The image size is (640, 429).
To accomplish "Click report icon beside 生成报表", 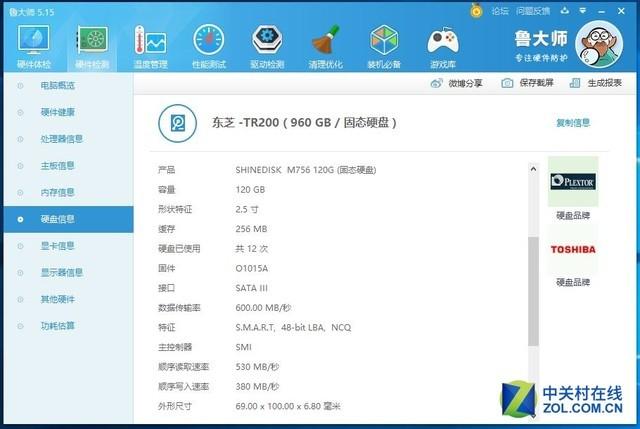I will pos(575,83).
